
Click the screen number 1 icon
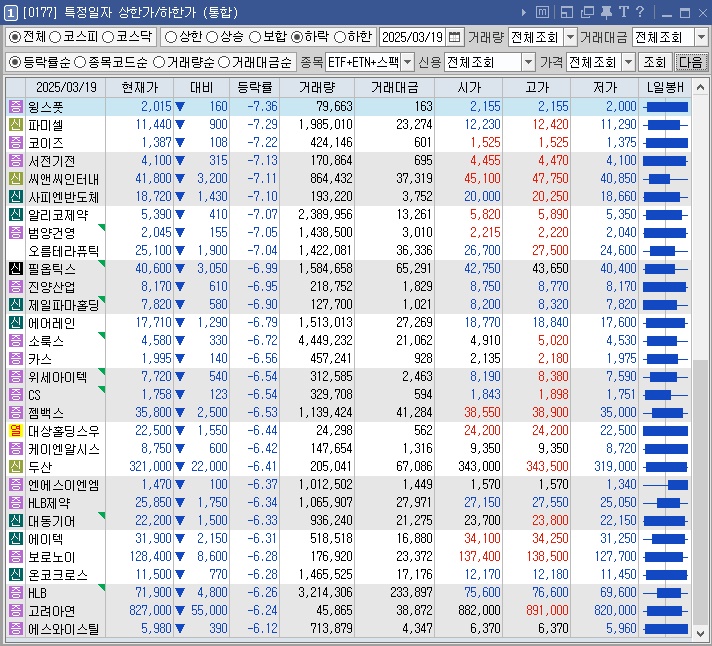(x=11, y=12)
